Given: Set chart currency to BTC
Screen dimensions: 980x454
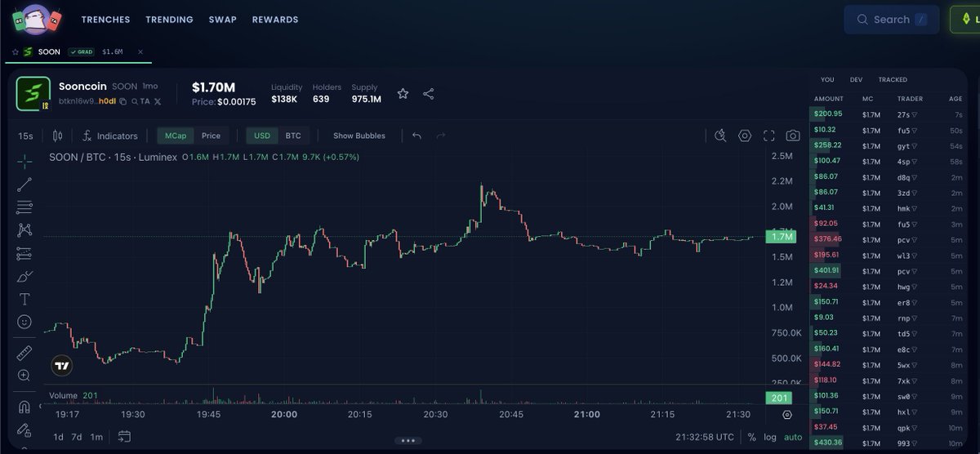Looking at the screenshot, I should (293, 136).
